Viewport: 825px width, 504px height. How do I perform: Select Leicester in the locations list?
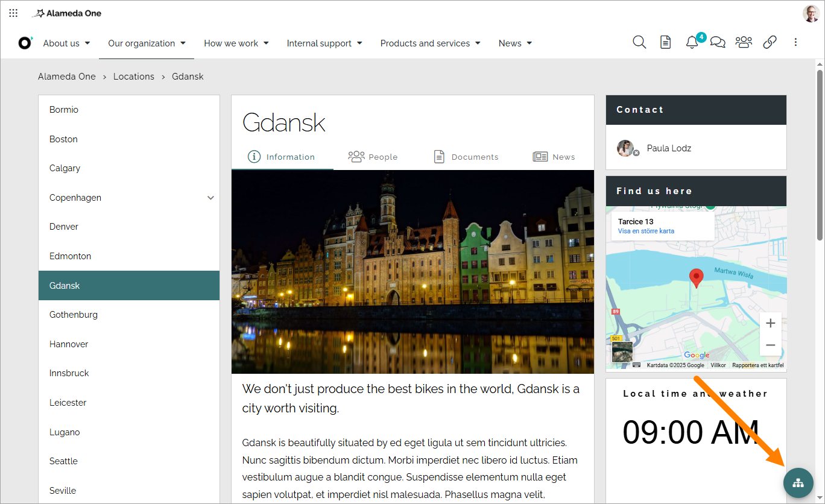tap(129, 403)
